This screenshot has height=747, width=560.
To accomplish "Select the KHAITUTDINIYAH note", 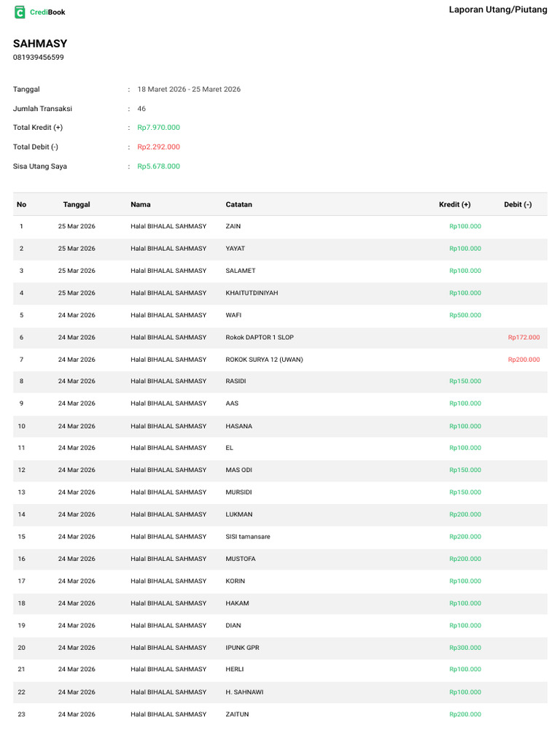I will 252,293.
